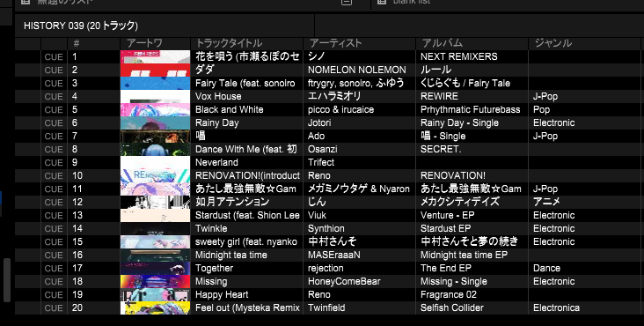Viewport: 644px width, 326px height.
Task: Click artist エハラミオリ
Action: (334, 97)
